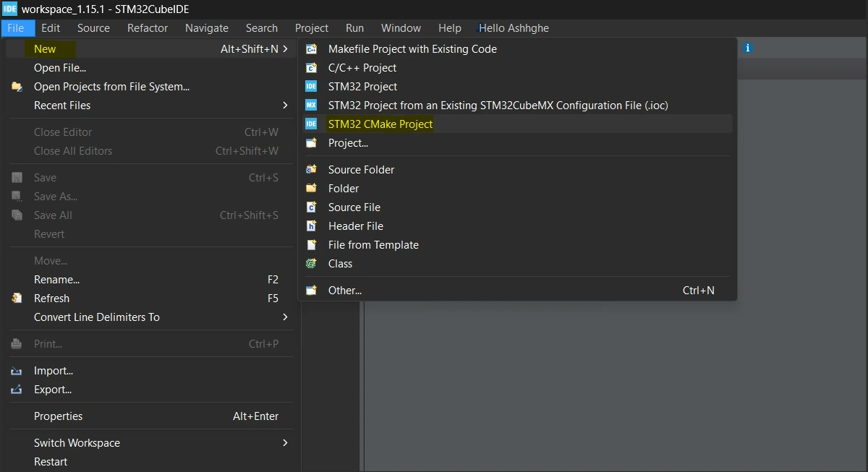Select STM32 Project from Existing .ioc File
The width and height of the screenshot is (868, 472).
[517, 106]
